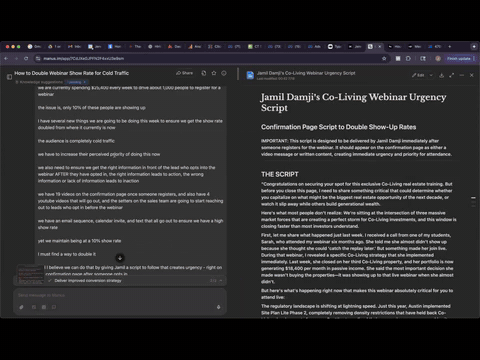Go back with the browser back arrow

[6, 58]
